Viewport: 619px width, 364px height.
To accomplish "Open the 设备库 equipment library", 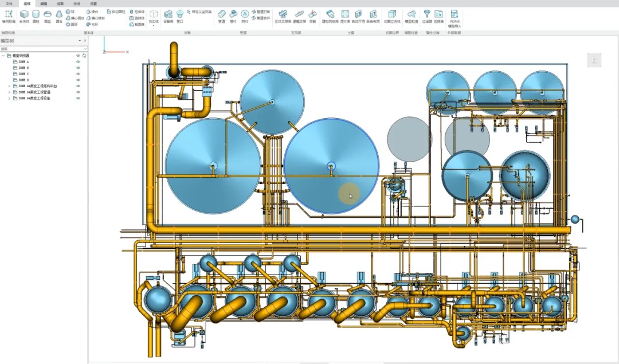I will coord(169,15).
